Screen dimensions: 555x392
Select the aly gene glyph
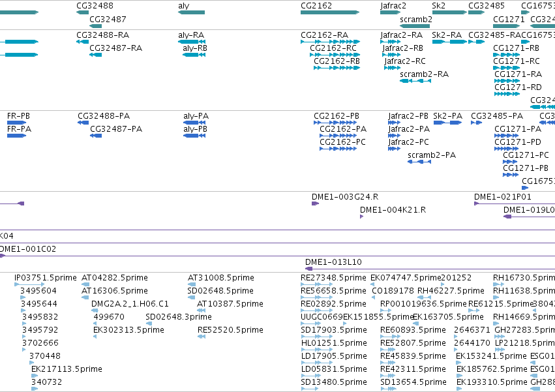[x=191, y=12]
